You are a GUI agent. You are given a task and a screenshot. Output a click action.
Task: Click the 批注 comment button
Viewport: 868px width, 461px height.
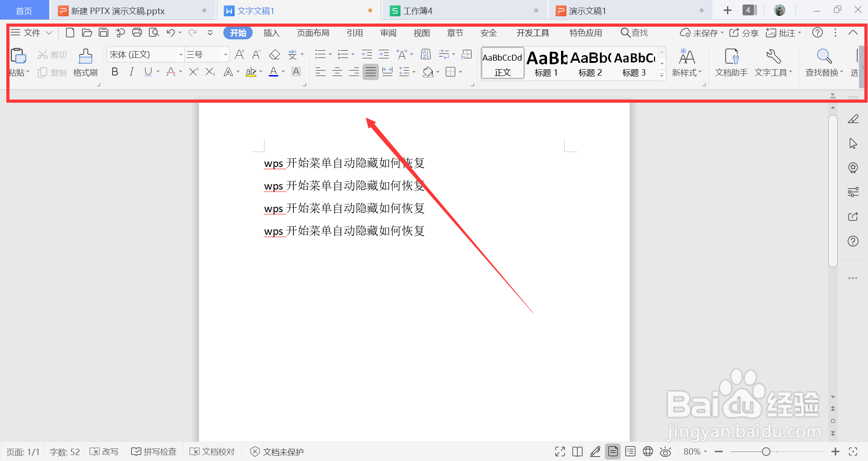pyautogui.click(x=783, y=33)
